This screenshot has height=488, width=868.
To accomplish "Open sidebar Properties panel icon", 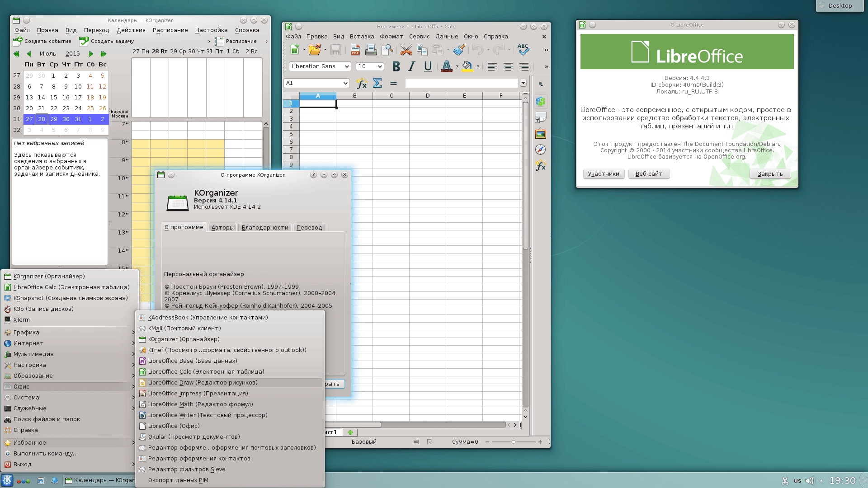I will point(541,102).
